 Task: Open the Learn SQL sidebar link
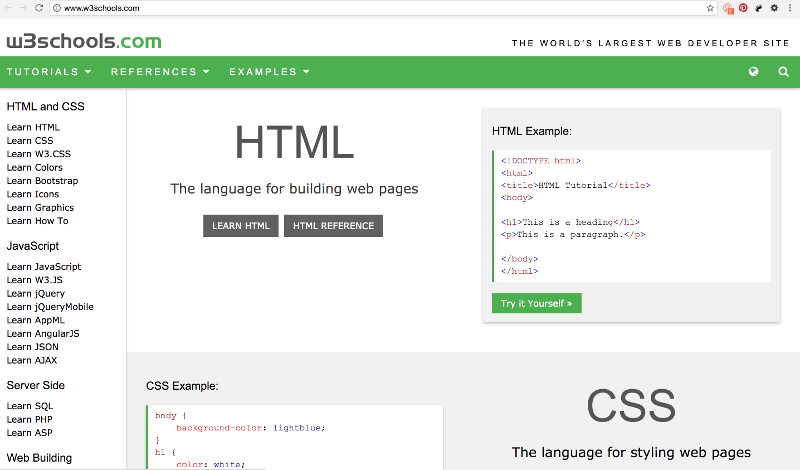pos(30,406)
